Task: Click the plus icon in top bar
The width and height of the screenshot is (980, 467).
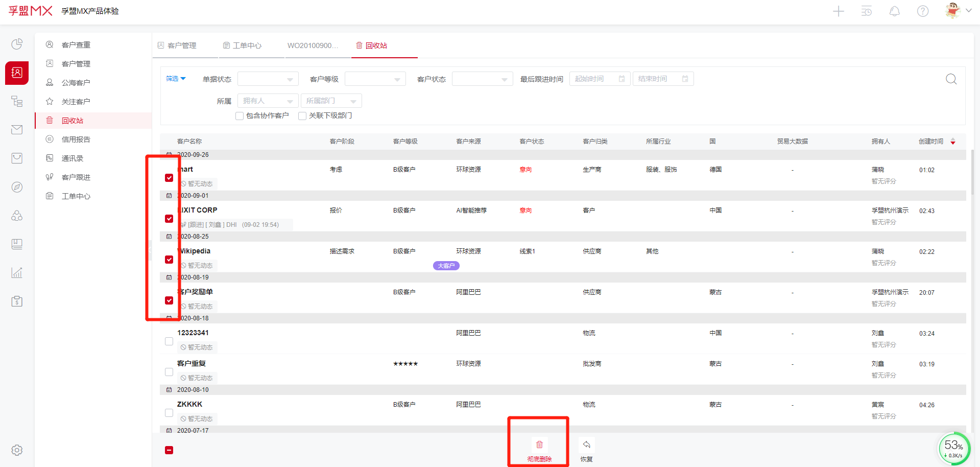Action: tap(838, 11)
